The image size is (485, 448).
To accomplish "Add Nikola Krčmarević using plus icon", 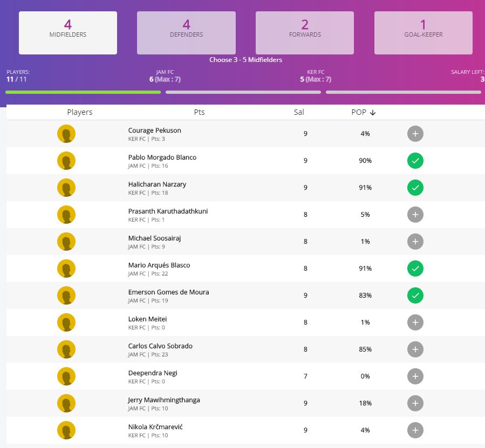I will 415,430.
